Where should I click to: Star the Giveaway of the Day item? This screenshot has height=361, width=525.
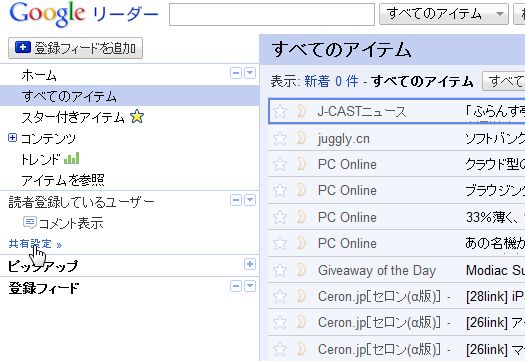[x=280, y=270]
